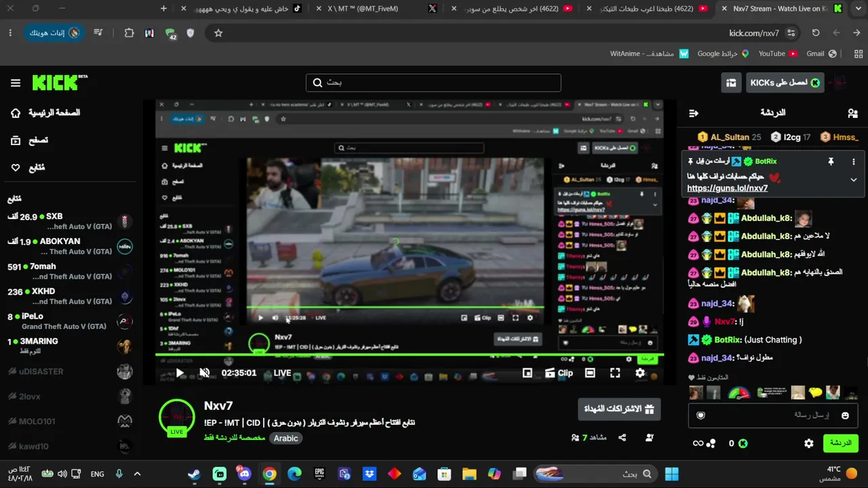The image size is (868, 488).
Task: Open Epic Games from the taskbar
Action: click(x=319, y=474)
